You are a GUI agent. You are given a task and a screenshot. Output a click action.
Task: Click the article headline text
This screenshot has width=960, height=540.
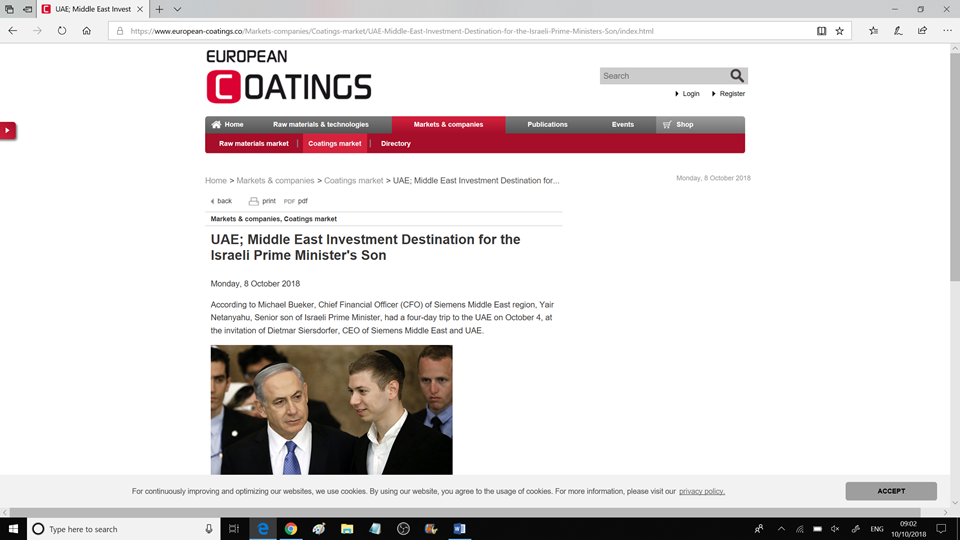366,247
